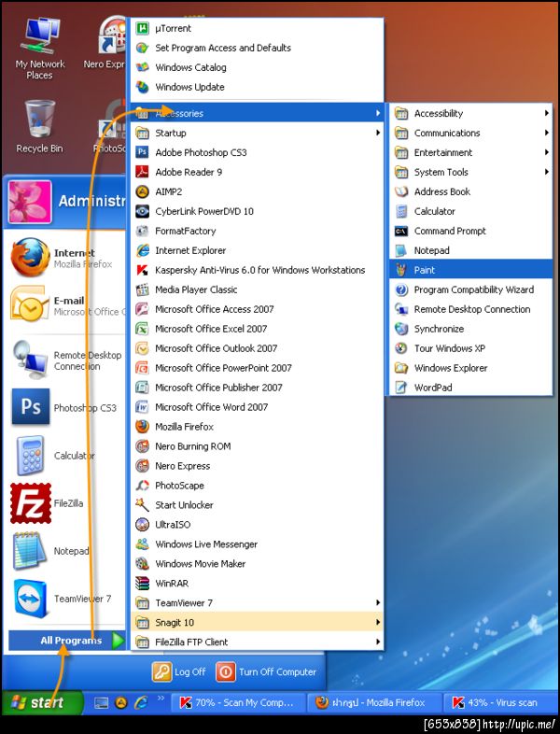Expand FileZilla FTP Client folder

(x=257, y=642)
